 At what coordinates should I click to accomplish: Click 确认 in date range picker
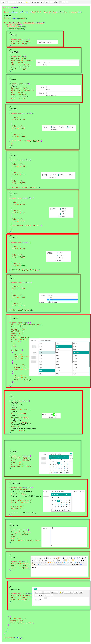[69, 510]
